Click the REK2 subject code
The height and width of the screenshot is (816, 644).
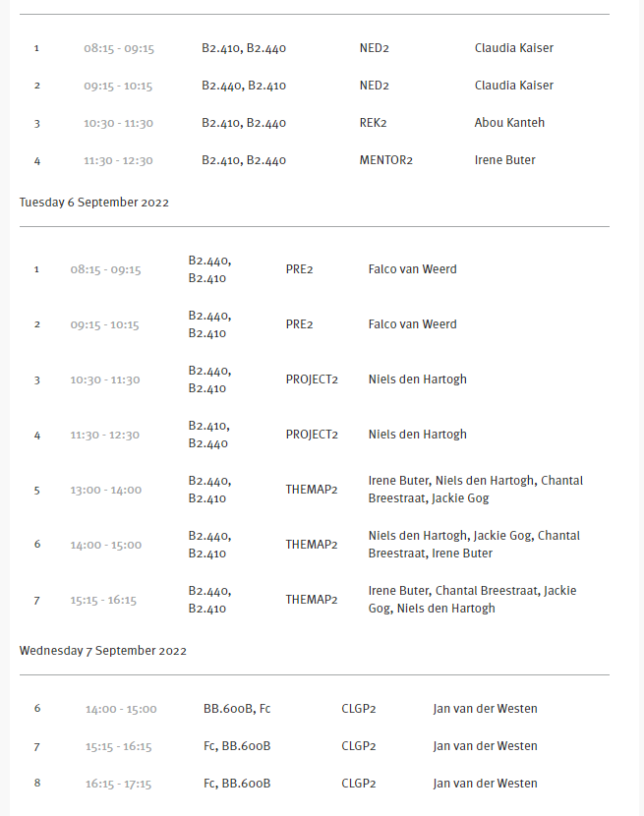coord(373,123)
